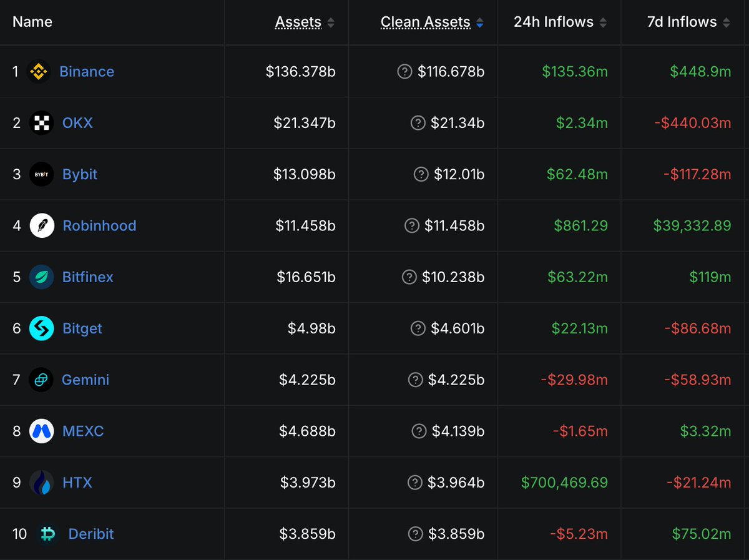Select Bitfinex 7d inflow $119m
This screenshot has width=749, height=560.
(710, 277)
